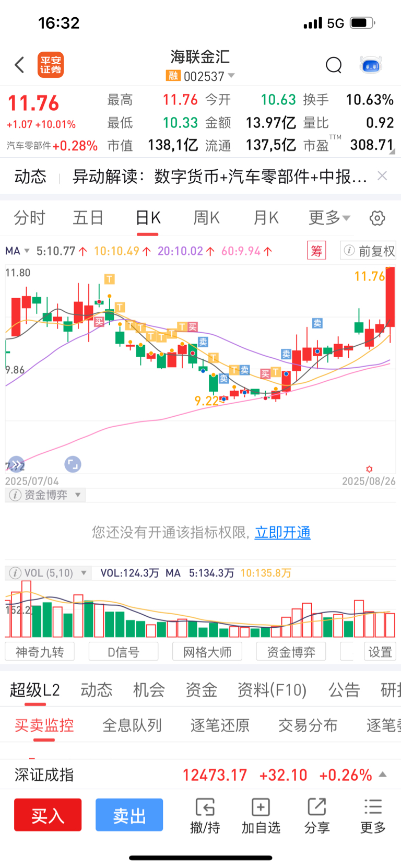Viewport: 401px width, 868px height.
Task: Tap the 资金博弈 indicator button
Action: (x=291, y=652)
